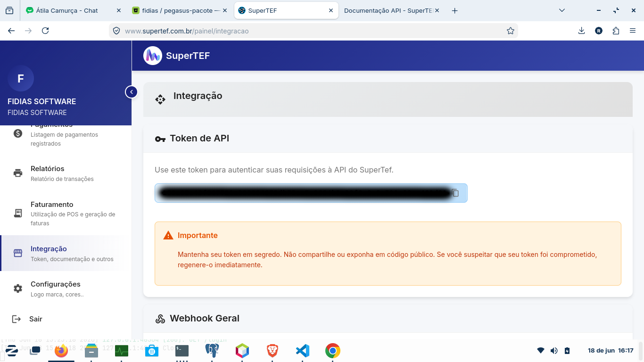Open the PostgreSQL pgAdmin taskbar icon

tap(212, 351)
